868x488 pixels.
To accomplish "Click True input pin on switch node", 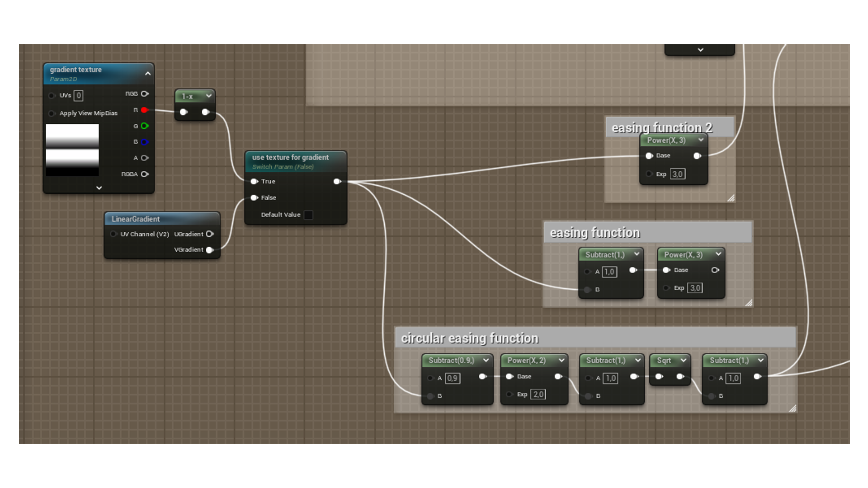I will (x=254, y=182).
